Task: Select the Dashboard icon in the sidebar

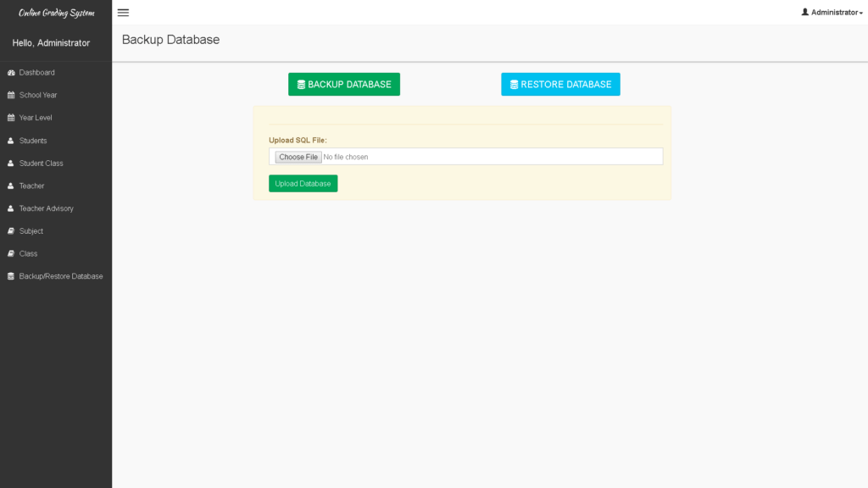Action: click(10, 72)
